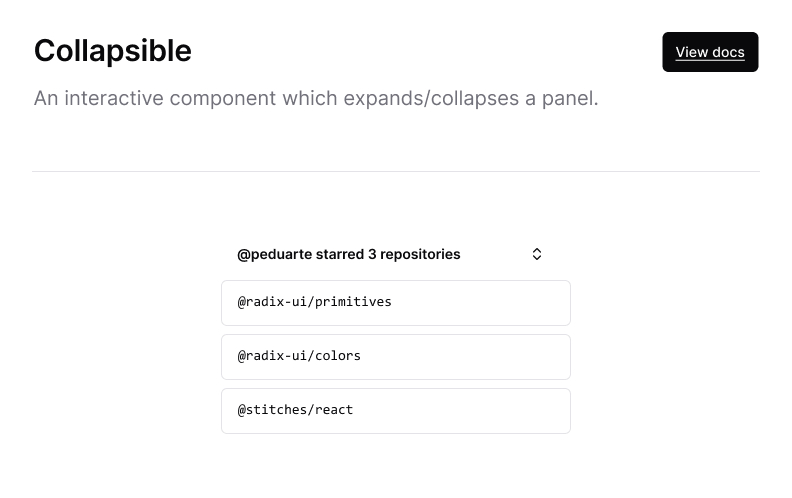Click the horizontal divider below the description
This screenshot has width=792, height=498.
pos(395,171)
